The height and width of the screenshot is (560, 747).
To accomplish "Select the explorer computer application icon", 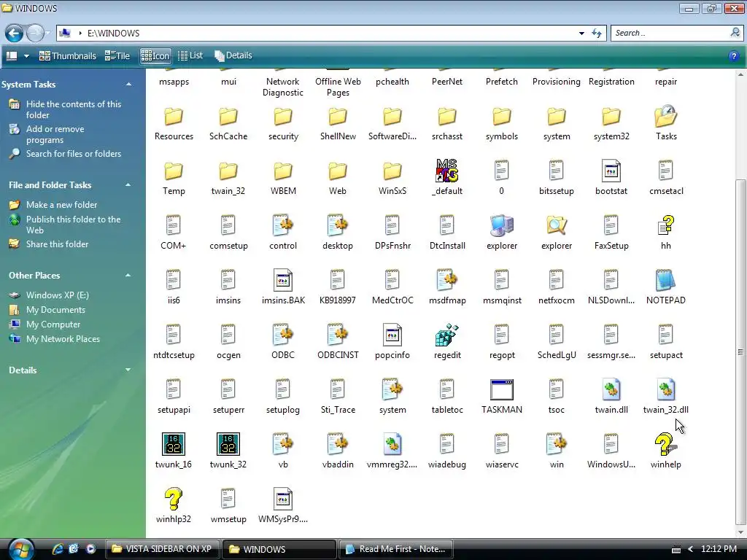I will 502,226.
